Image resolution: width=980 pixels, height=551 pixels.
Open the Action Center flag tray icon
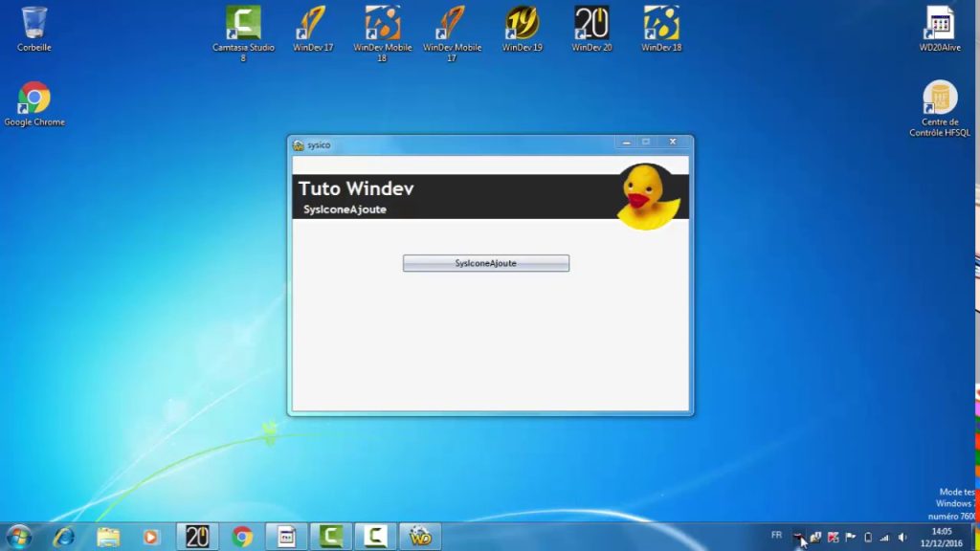[850, 537]
